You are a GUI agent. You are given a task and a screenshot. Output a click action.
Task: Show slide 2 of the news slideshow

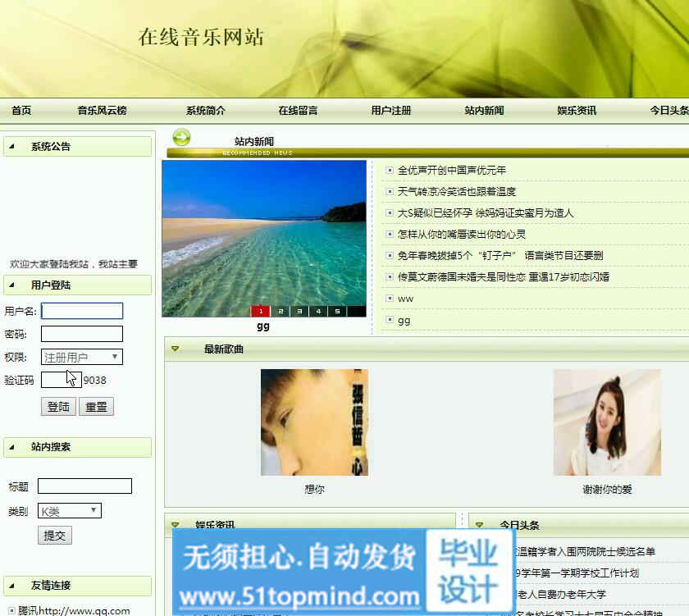pyautogui.click(x=281, y=311)
